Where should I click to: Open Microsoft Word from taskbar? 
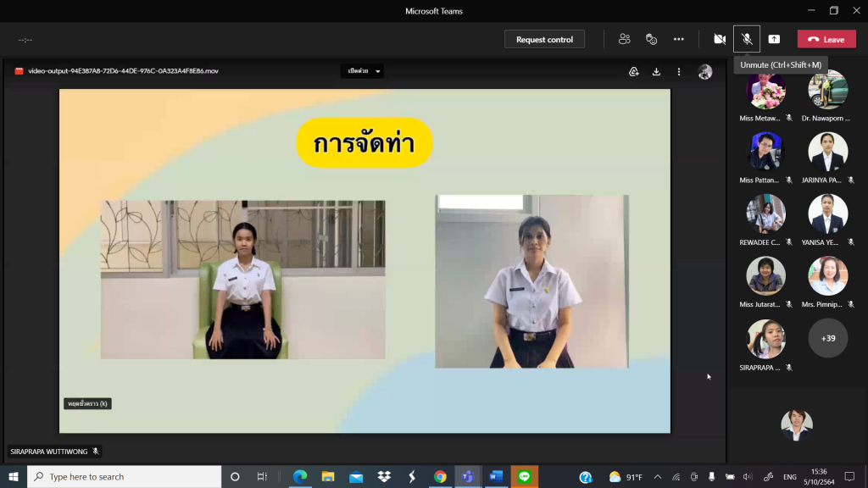496,476
